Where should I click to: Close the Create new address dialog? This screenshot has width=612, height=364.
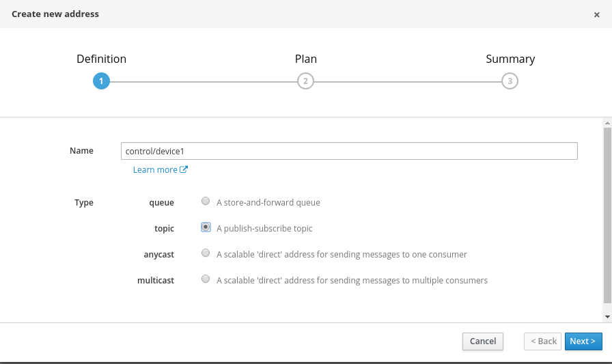click(x=596, y=14)
